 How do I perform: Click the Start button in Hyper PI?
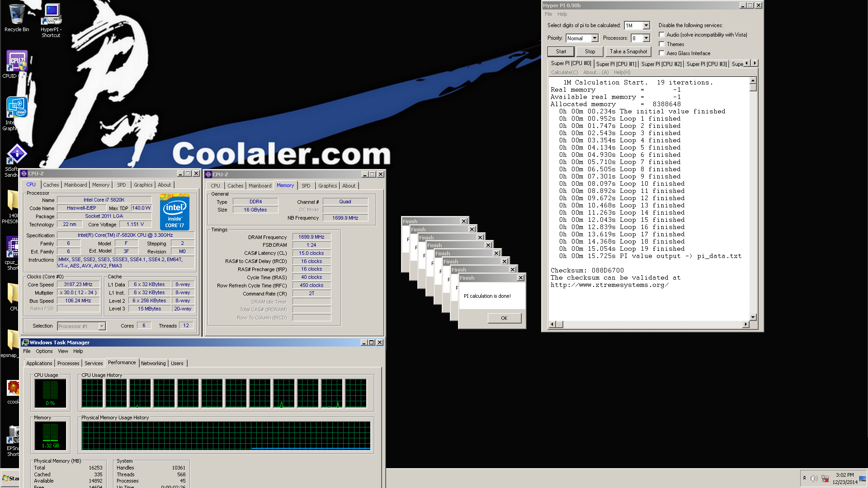(561, 52)
